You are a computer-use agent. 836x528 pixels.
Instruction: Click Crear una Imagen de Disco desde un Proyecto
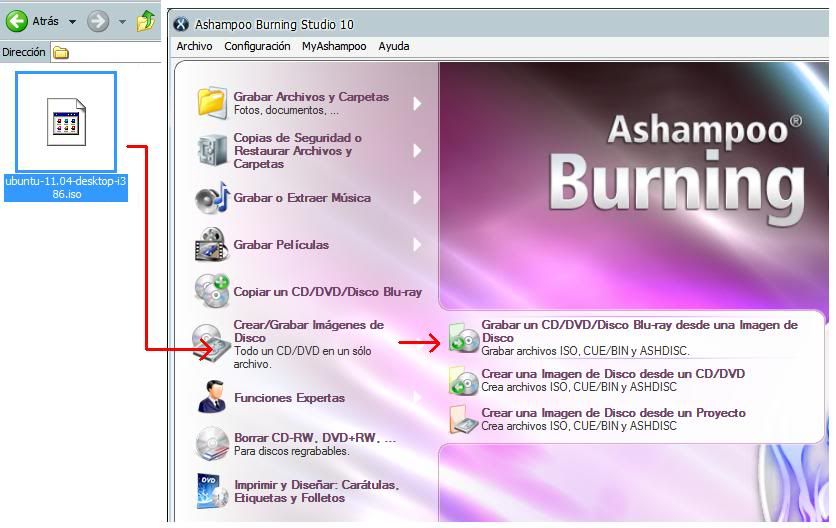click(x=613, y=413)
